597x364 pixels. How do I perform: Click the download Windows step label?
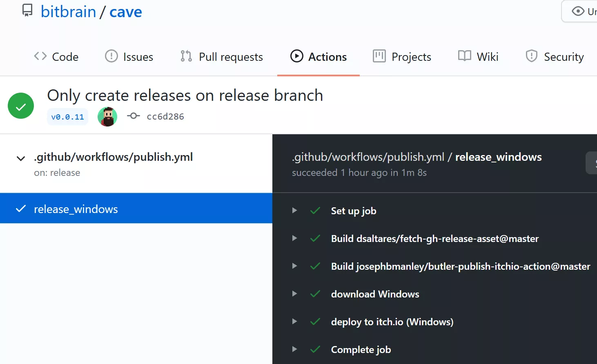coord(375,294)
